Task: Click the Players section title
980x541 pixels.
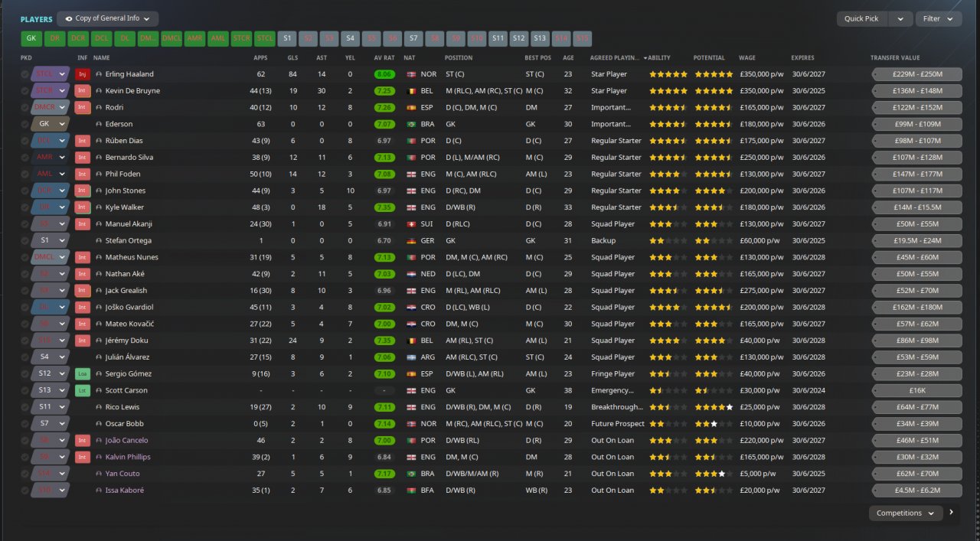Action: (37, 19)
